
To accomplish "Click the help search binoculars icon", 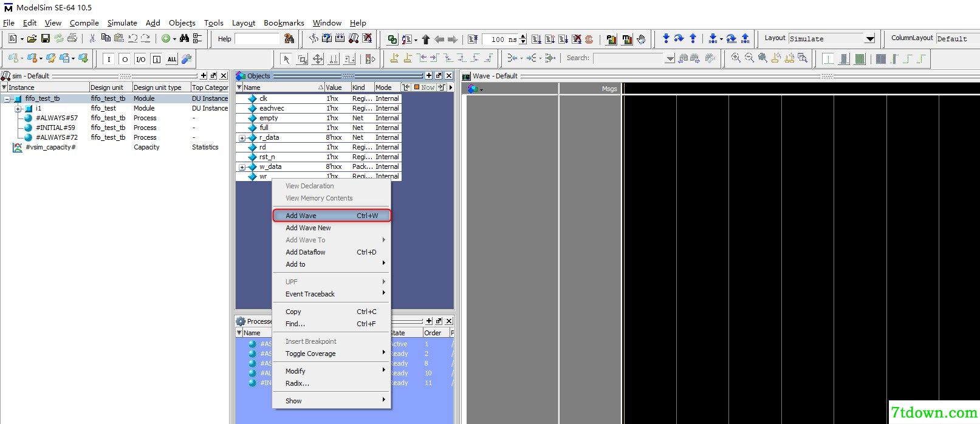I will coord(289,38).
